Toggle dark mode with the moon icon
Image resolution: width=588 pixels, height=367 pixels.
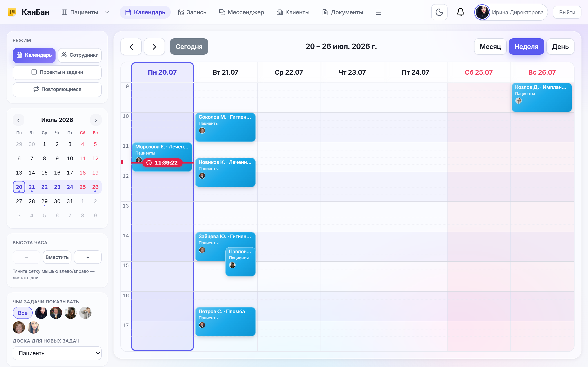pos(439,12)
